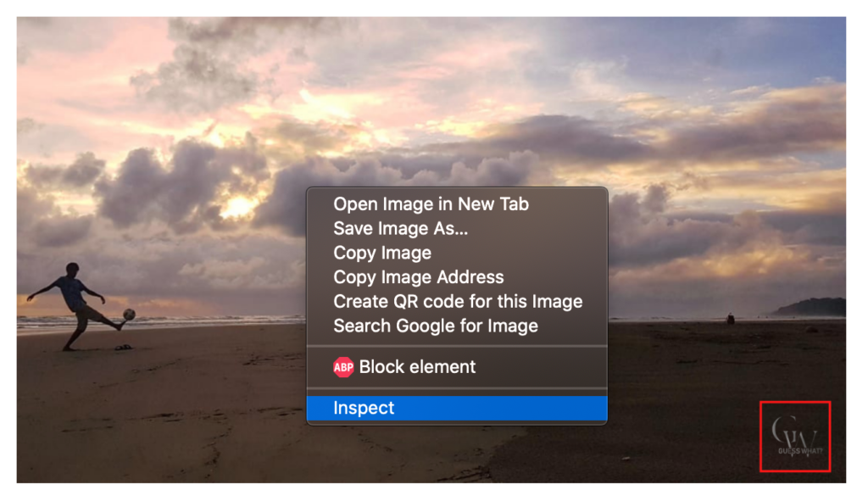Select Open Image in New Tab
The image size is (868, 496).
[x=431, y=204]
